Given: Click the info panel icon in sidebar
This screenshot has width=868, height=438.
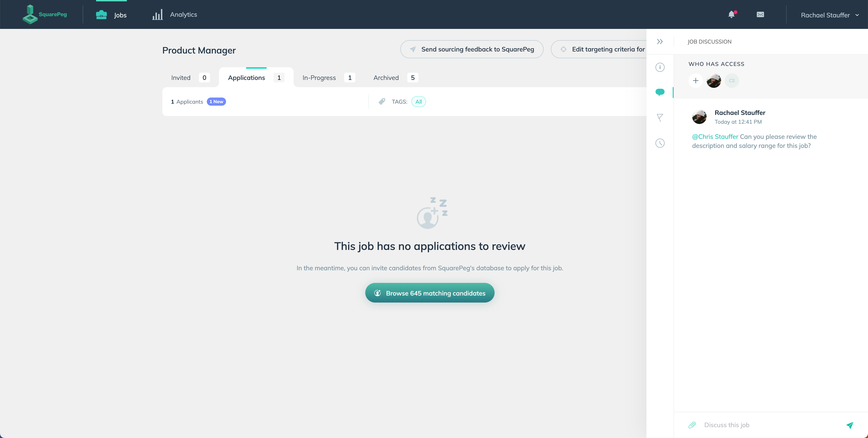Looking at the screenshot, I should 660,67.
